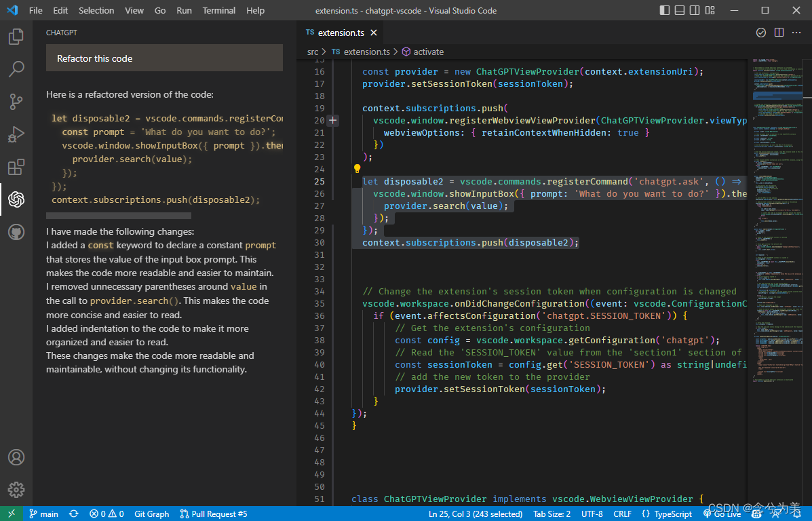Viewport: 812px width, 521px height.
Task: Open the Extensions view icon
Action: click(16, 167)
